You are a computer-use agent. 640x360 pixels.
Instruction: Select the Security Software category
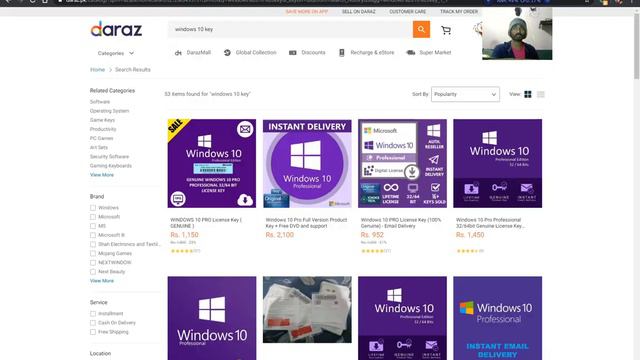click(x=109, y=157)
